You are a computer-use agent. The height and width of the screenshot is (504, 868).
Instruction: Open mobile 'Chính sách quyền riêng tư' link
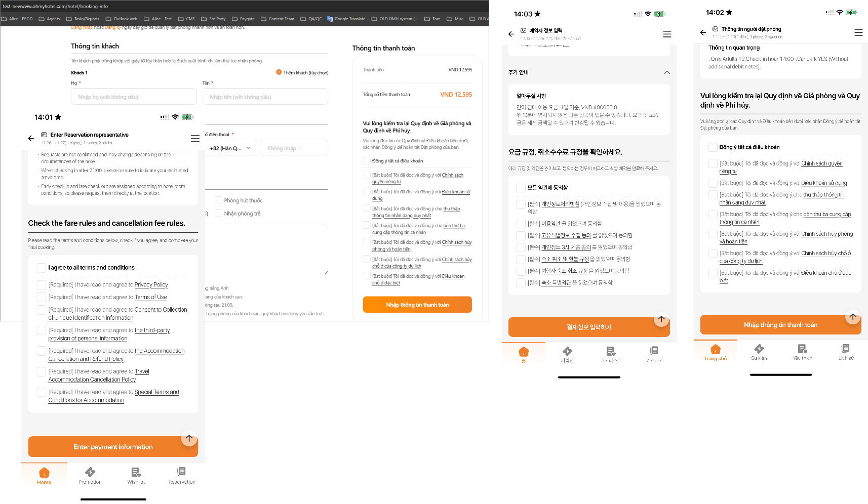tap(781, 167)
